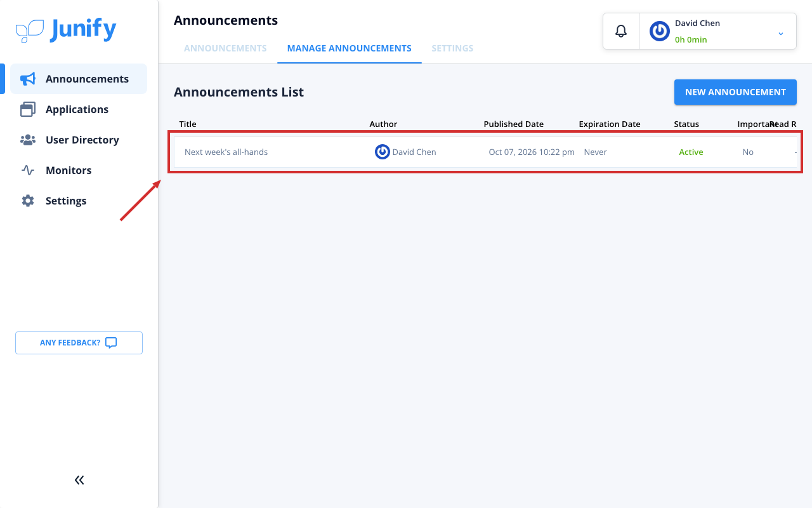Open the "Next week's all-hands" announcement
The height and width of the screenshot is (508, 812).
226,152
